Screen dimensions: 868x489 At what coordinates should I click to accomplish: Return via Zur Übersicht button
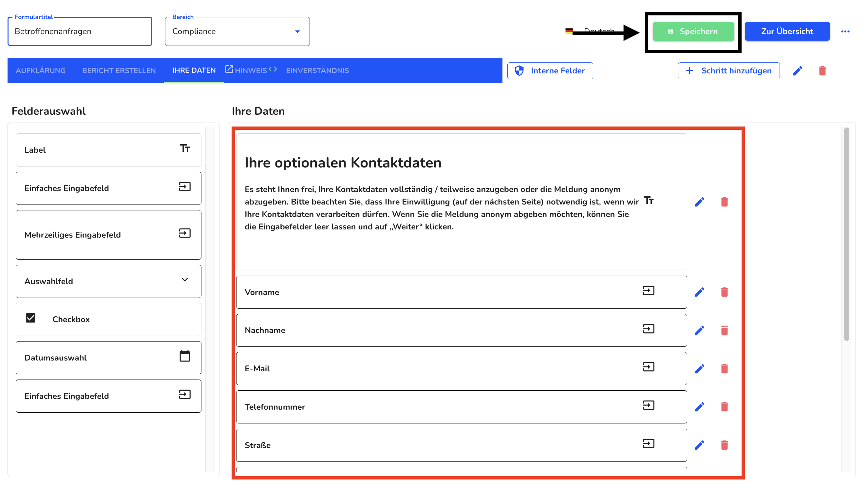coord(787,31)
